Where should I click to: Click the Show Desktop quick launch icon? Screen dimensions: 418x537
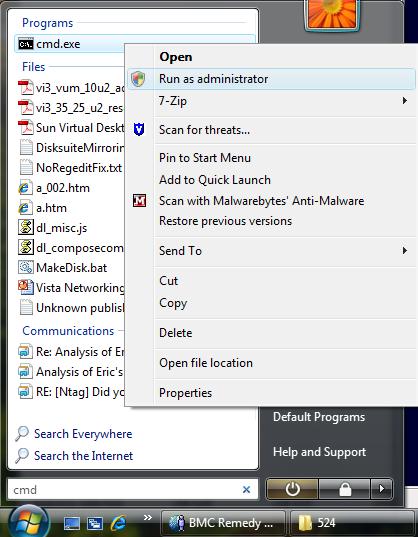72,523
